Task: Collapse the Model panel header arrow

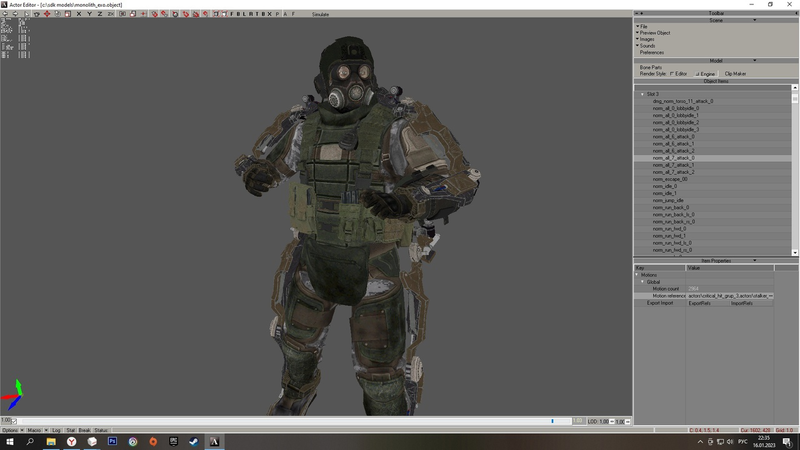Action: pyautogui.click(x=755, y=61)
